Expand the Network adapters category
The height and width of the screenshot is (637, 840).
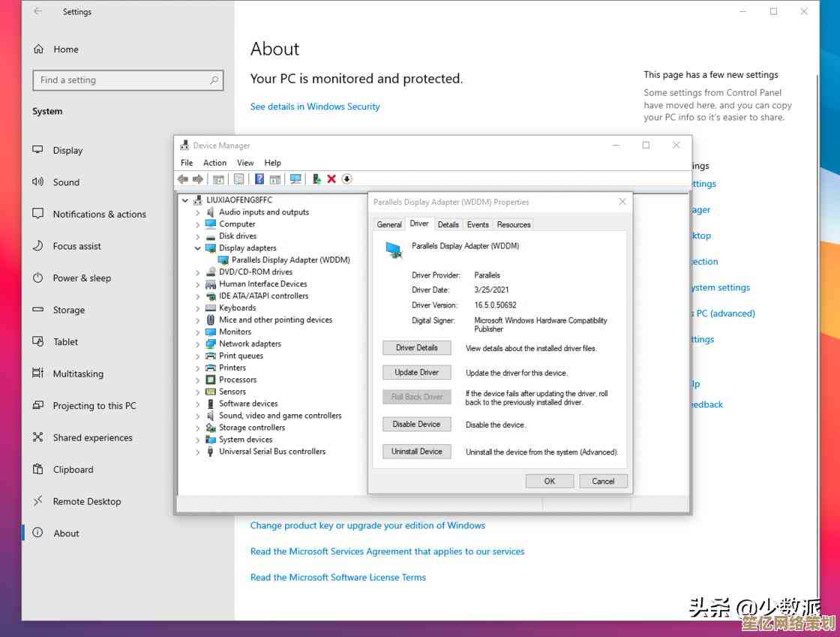point(199,344)
